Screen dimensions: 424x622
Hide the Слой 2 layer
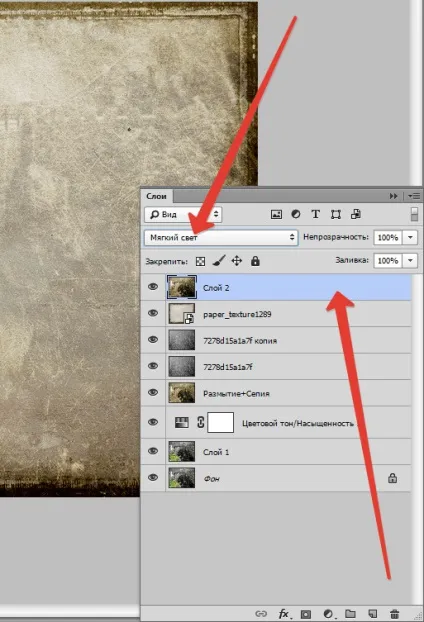[x=153, y=287]
